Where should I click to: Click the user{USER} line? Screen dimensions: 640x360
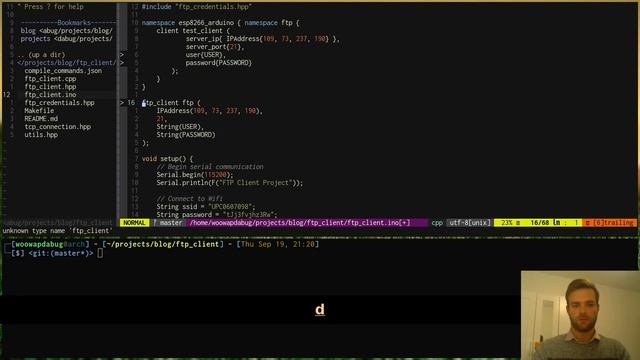tap(206, 55)
